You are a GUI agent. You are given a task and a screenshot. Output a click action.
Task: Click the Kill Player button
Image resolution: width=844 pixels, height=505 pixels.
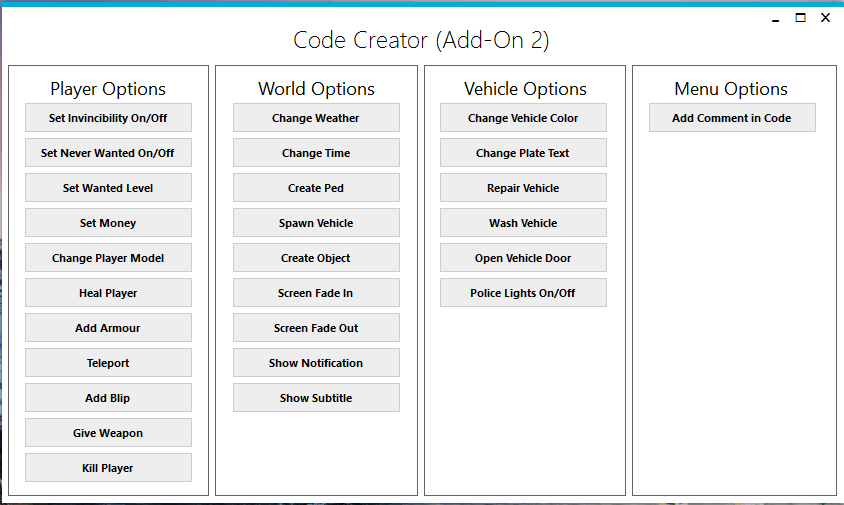(x=108, y=468)
